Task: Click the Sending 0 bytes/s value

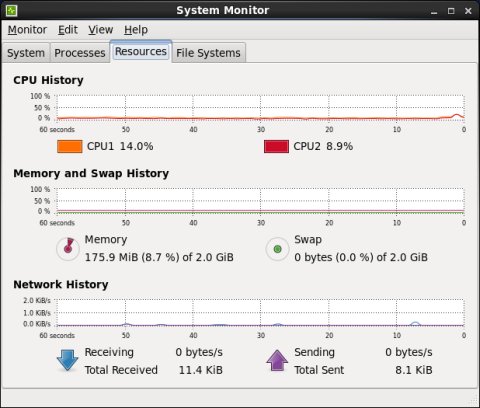Action: pos(409,352)
